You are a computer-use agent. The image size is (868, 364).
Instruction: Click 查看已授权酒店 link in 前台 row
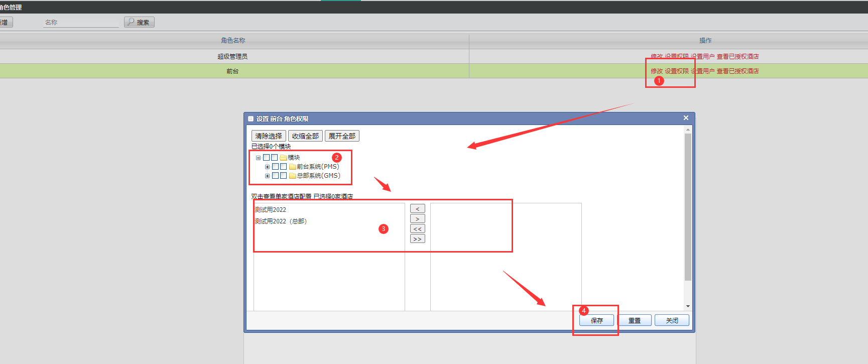[737, 71]
